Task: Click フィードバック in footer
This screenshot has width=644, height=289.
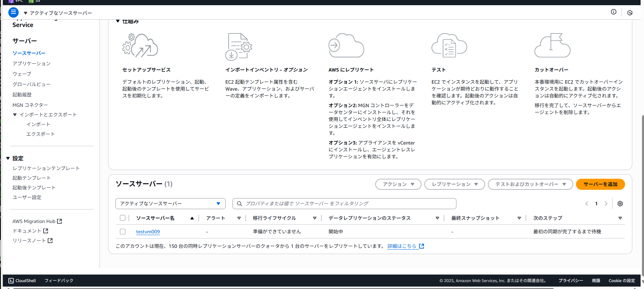Action: point(59,281)
